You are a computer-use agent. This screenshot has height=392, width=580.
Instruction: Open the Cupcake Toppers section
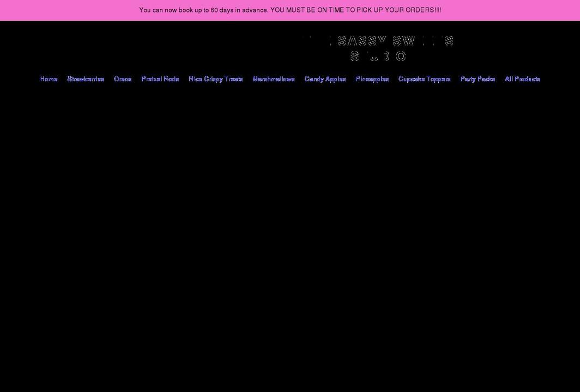[x=424, y=78]
